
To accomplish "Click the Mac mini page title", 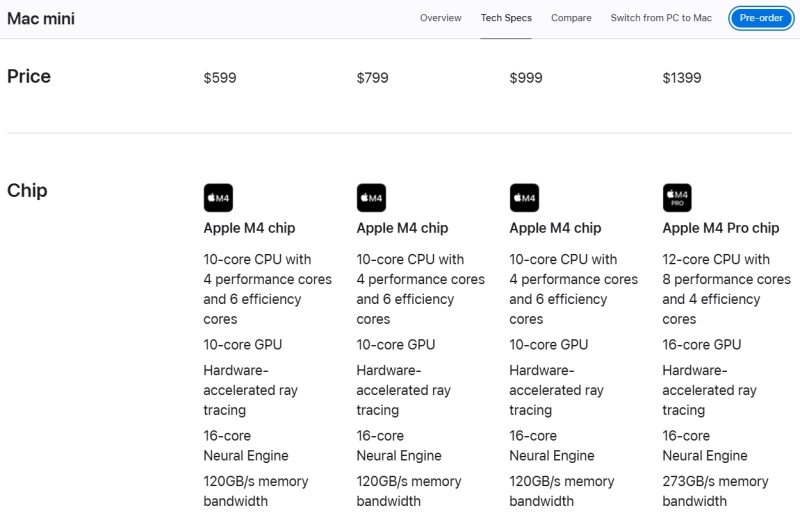I will [41, 19].
